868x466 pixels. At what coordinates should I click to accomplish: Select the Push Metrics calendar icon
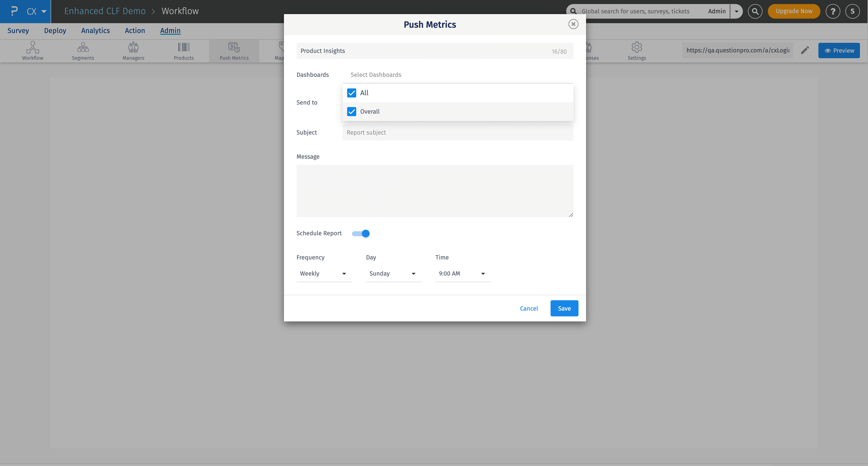point(234,51)
